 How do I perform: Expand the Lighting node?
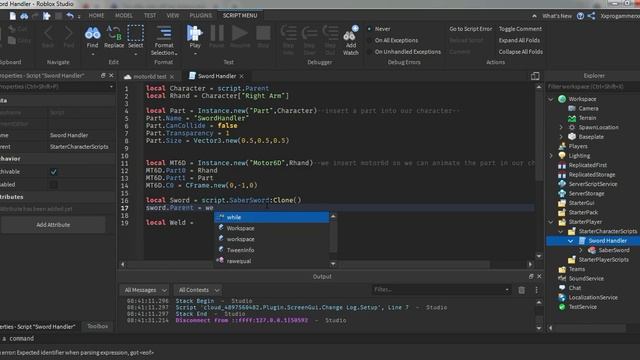551,156
